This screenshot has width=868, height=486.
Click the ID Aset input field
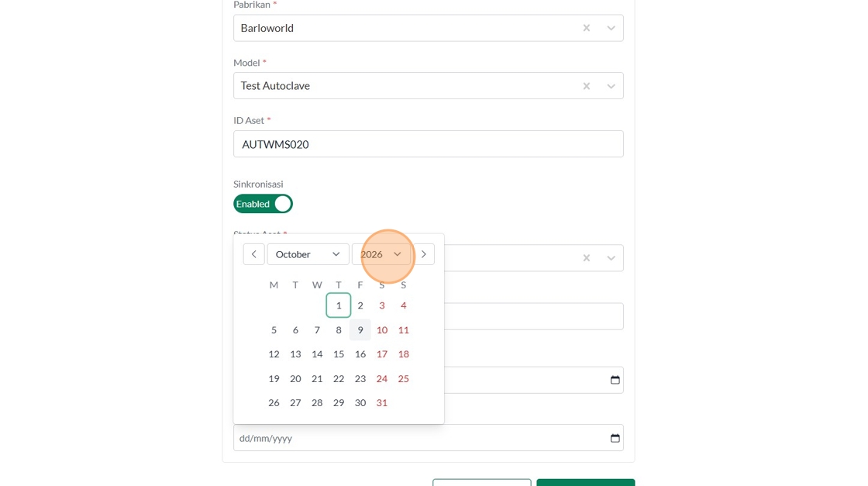[x=428, y=144]
